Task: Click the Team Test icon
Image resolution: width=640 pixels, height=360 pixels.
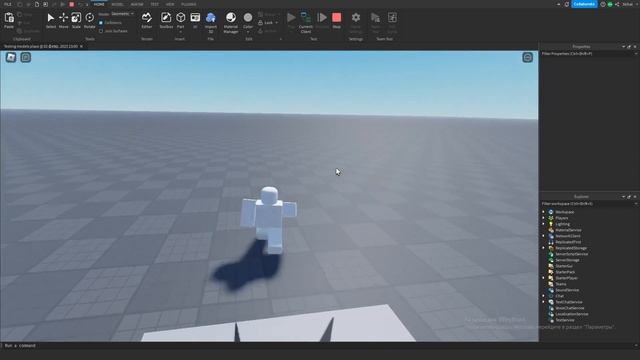Action: (x=375, y=18)
